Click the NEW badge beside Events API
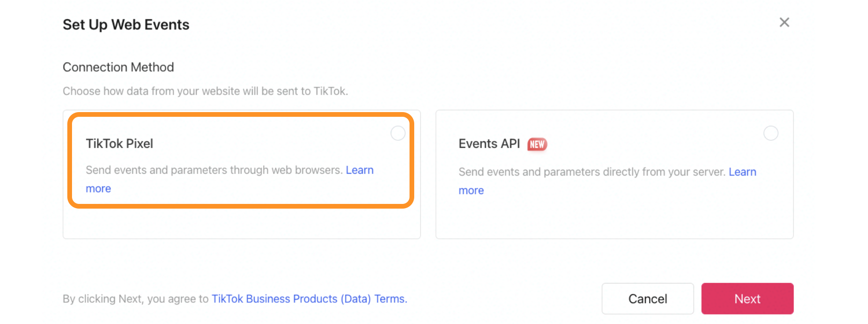868x324 pixels. pyautogui.click(x=537, y=144)
